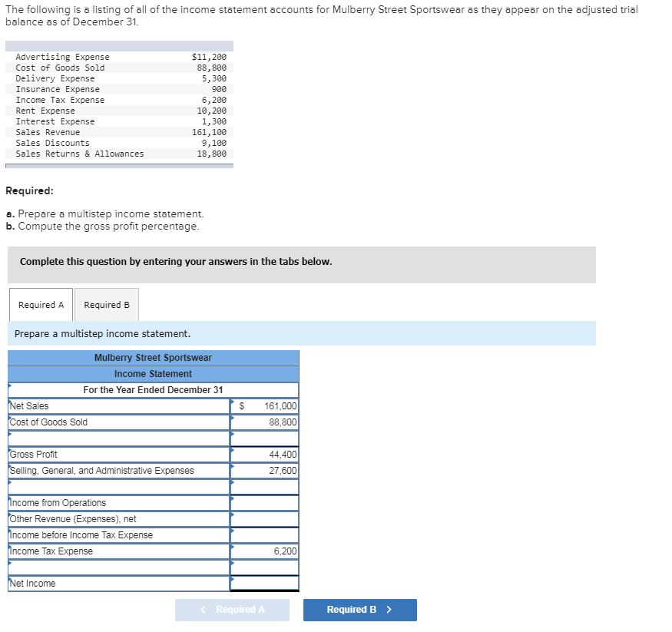Open the Gross Profit label dropdown cell
672x632 pixels.
(119, 455)
